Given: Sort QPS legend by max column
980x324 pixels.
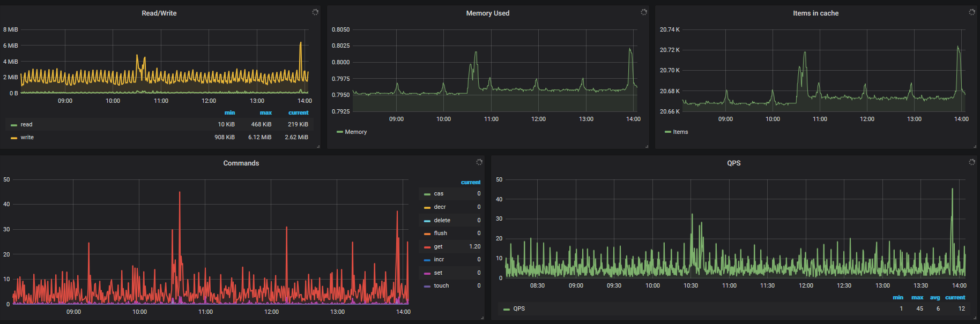Looking at the screenshot, I should 917,297.
